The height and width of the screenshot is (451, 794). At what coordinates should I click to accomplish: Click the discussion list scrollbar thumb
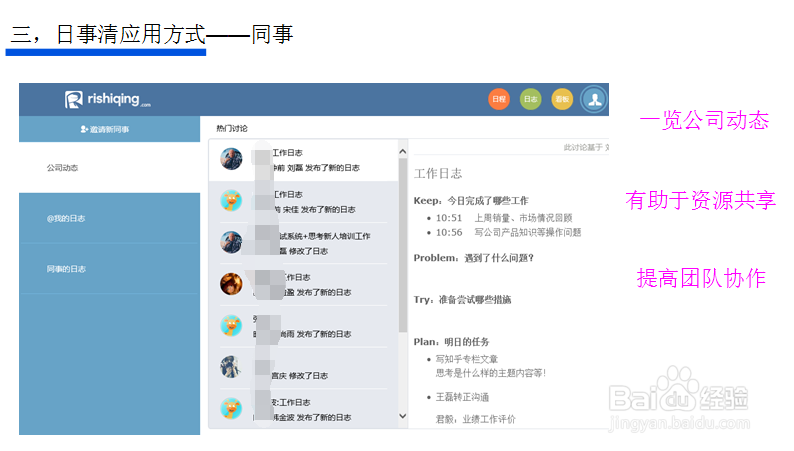click(403, 245)
